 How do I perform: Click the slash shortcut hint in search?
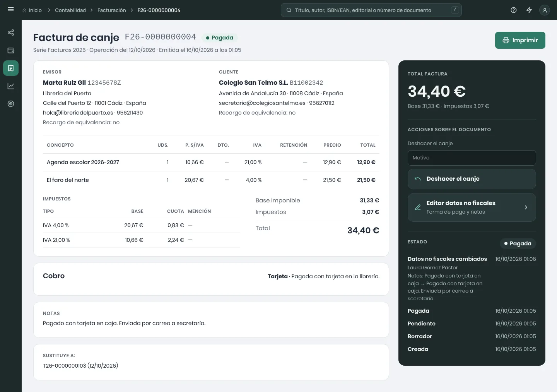[x=455, y=10]
